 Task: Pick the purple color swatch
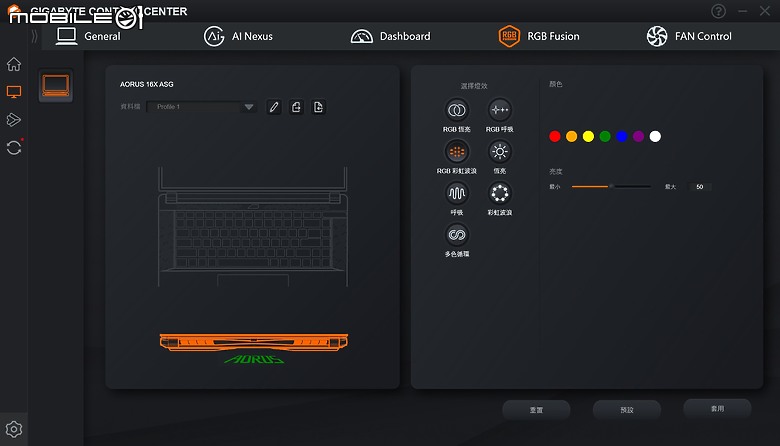(638, 136)
